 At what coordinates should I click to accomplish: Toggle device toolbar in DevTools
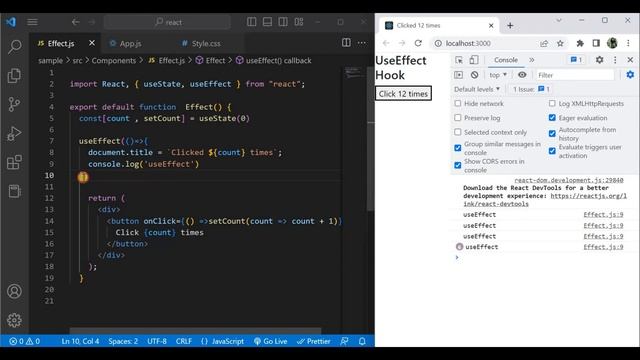point(474,60)
